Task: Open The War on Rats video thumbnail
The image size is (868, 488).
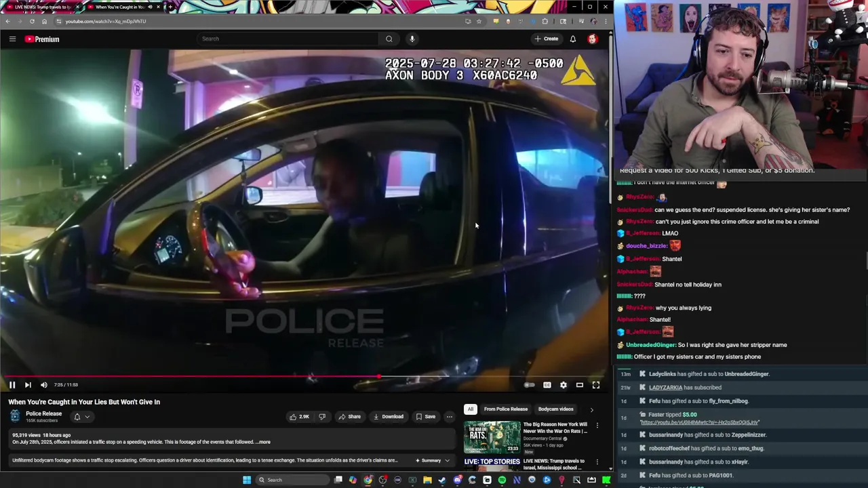Action: (x=492, y=437)
